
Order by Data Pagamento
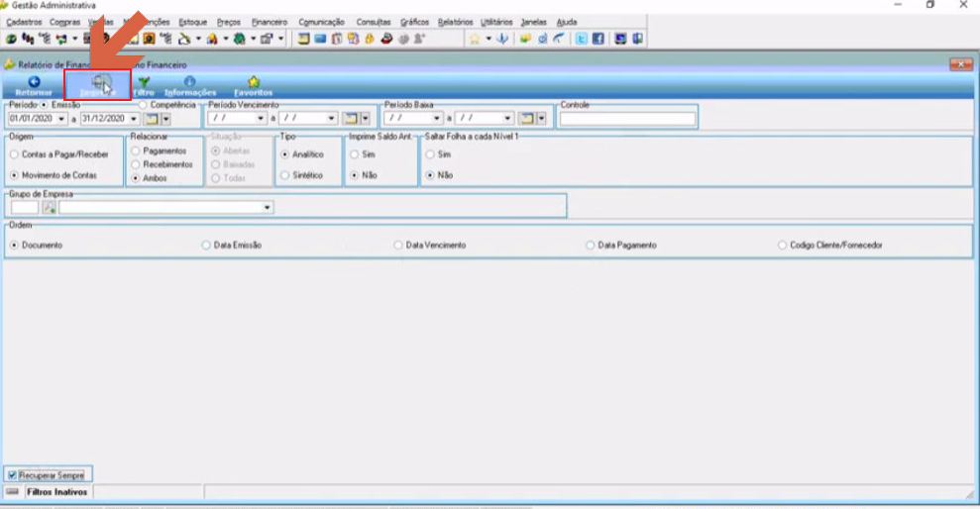[590, 246]
